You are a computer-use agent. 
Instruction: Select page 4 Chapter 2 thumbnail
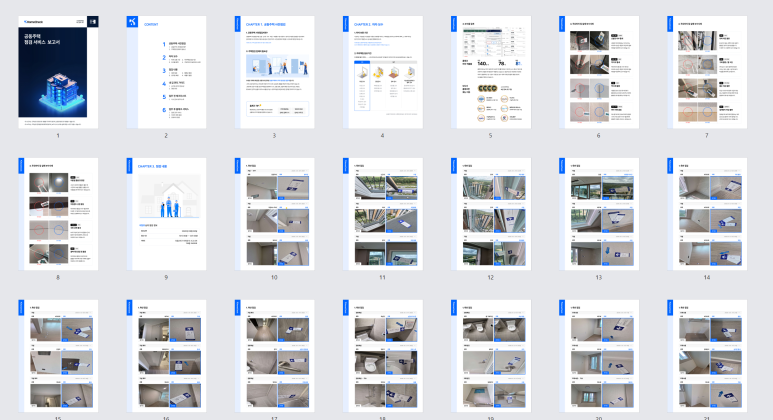383,72
